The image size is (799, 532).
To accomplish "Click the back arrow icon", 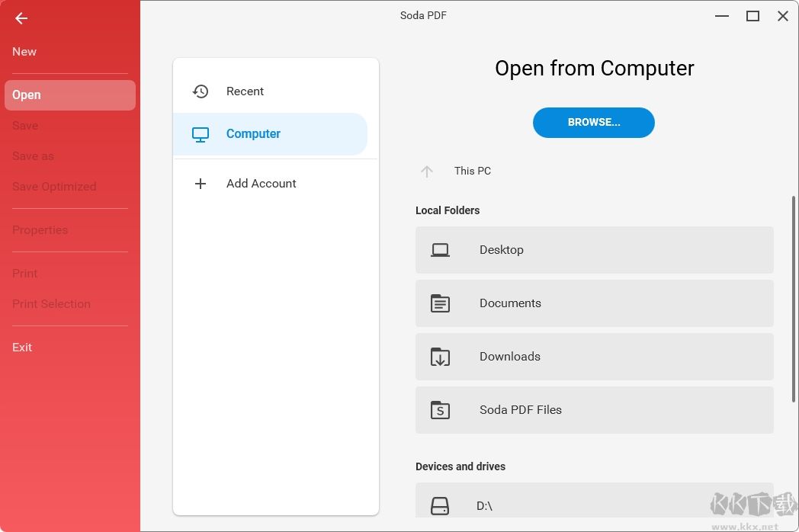I will pyautogui.click(x=21, y=18).
